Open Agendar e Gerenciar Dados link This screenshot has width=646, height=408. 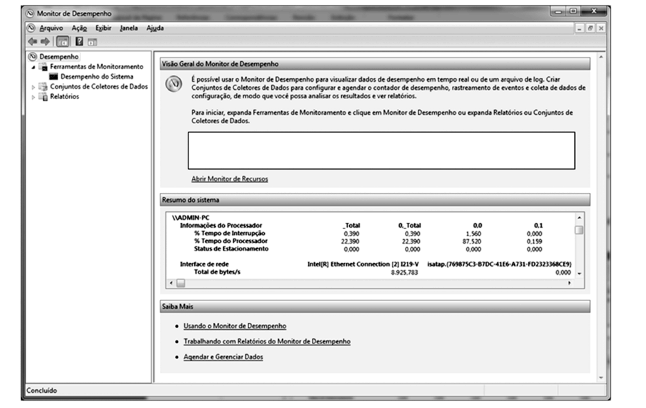pyautogui.click(x=223, y=357)
